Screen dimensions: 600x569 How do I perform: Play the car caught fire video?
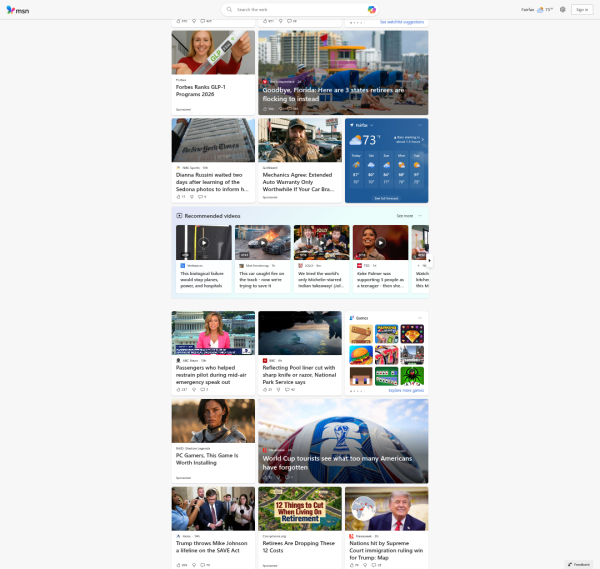pos(262,243)
